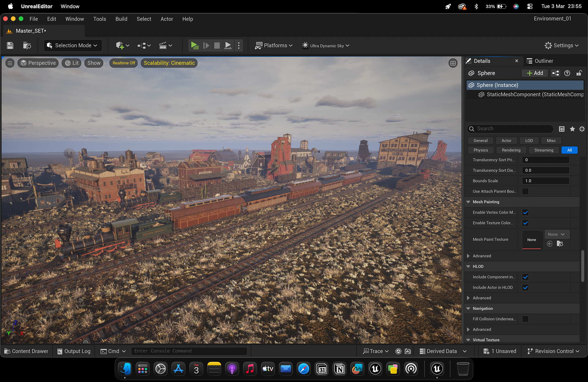Enable Fill Collision Underneath checkbox
Screen dimensions: 588x382
point(526,319)
